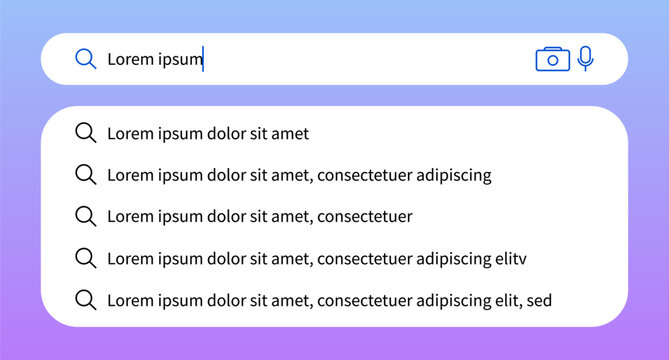Click magnifier icon beside suggestion ending "elitv"

point(86,258)
